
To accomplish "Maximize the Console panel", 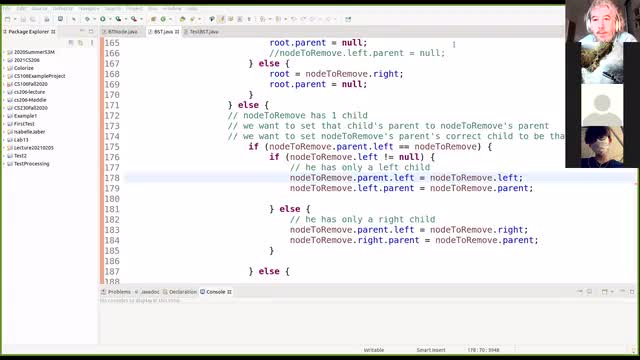I will coord(632,292).
